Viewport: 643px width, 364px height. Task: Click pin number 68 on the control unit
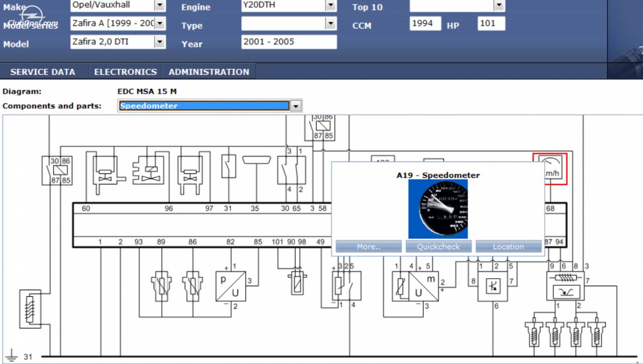click(551, 208)
